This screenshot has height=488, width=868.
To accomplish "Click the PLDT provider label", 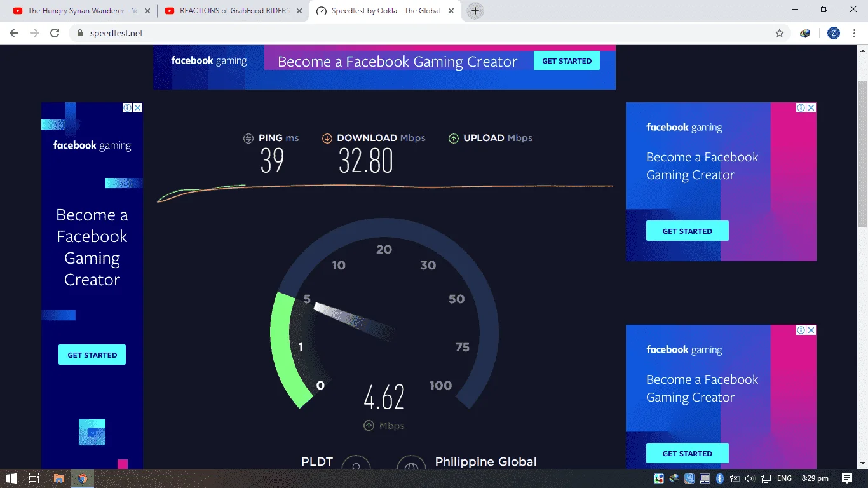I will (x=317, y=462).
